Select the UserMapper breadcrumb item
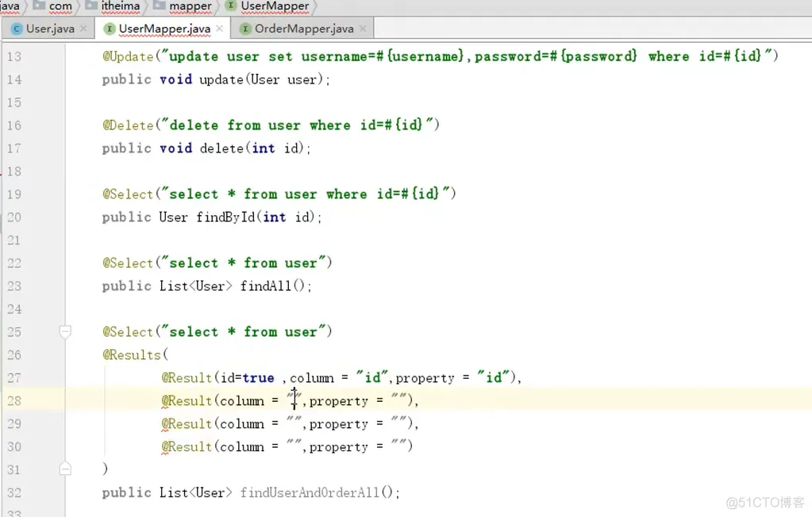The image size is (812, 517). click(x=275, y=6)
